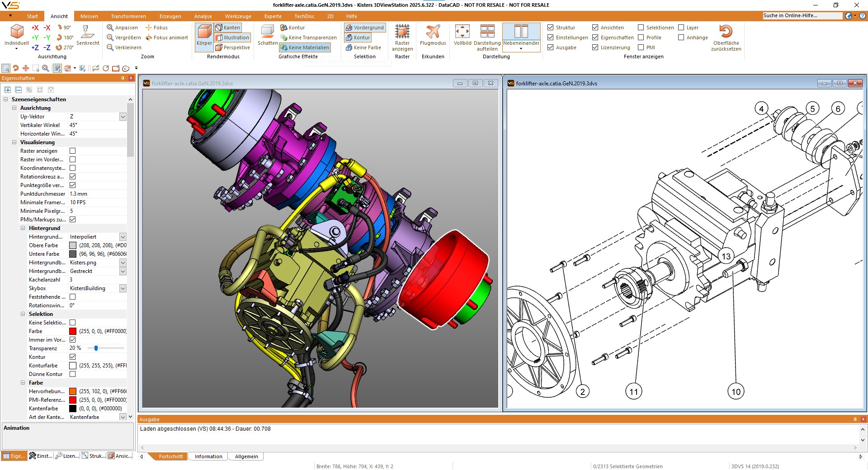Viewport: 868px width, 470px height.
Task: Activate the Vollbild display icon
Action: 462,36
